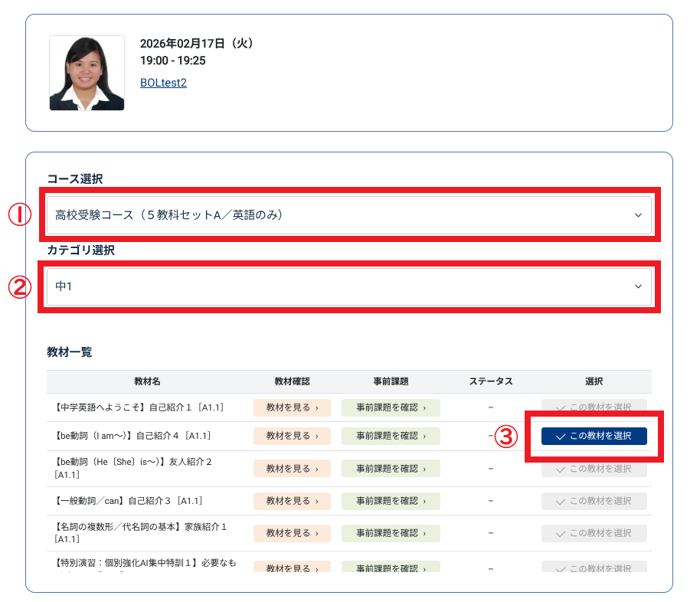View material for 【be動詞（I am〜）】自己紹介４
The height and width of the screenshot is (602, 700).
292,436
